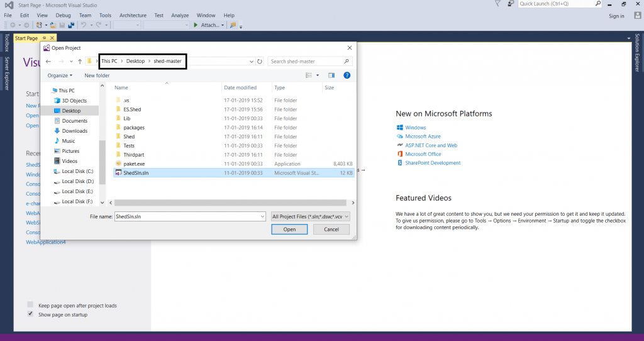Open the view options dropdown arrow

(318, 75)
